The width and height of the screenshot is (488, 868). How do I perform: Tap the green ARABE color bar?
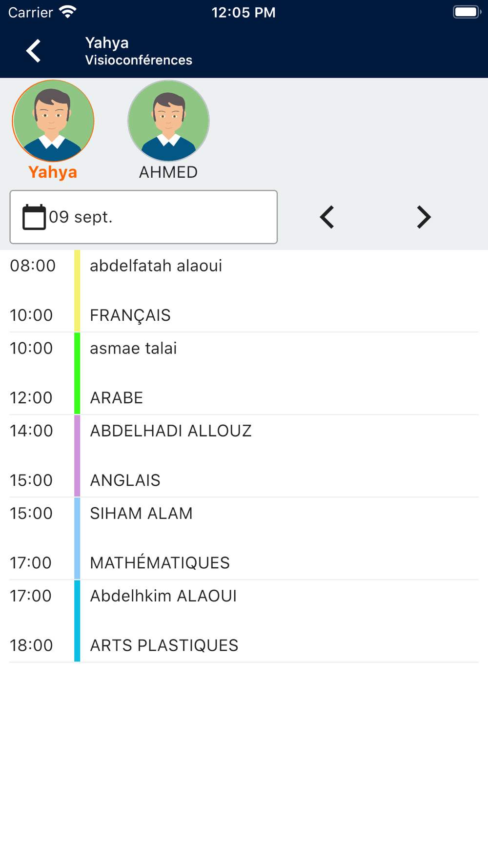point(77,373)
